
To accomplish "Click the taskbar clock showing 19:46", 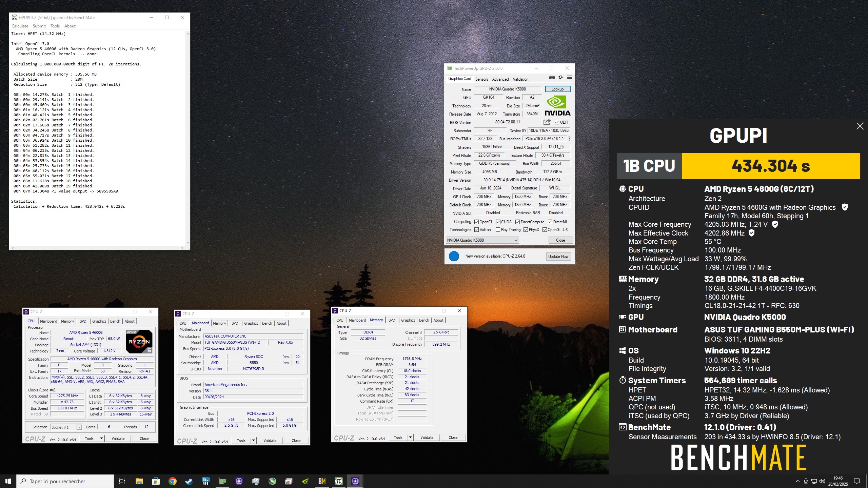I will pos(838,481).
